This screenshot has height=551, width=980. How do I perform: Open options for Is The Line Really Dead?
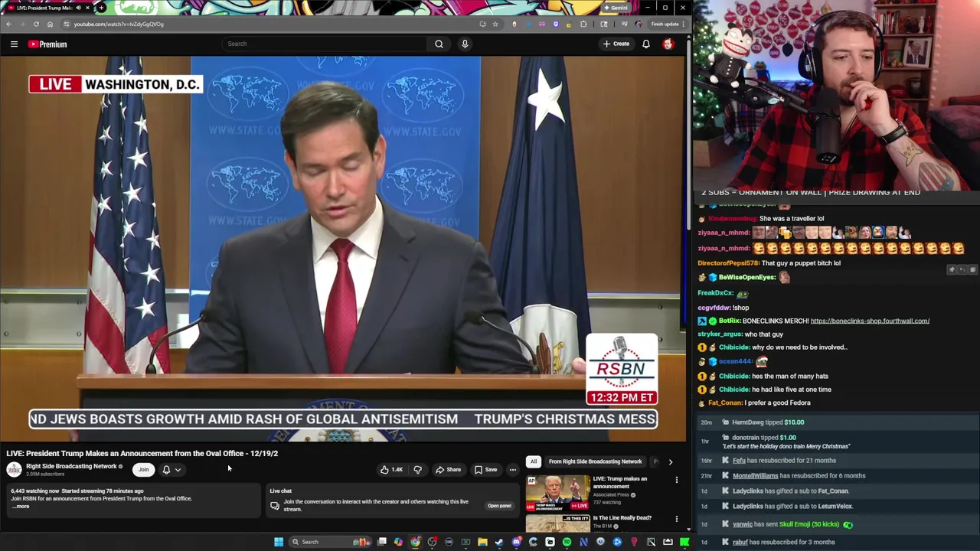pyautogui.click(x=676, y=519)
